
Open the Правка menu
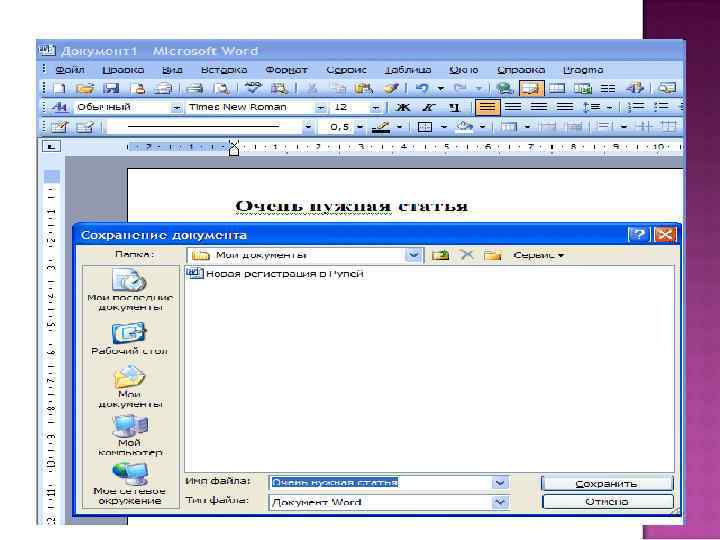pos(123,70)
